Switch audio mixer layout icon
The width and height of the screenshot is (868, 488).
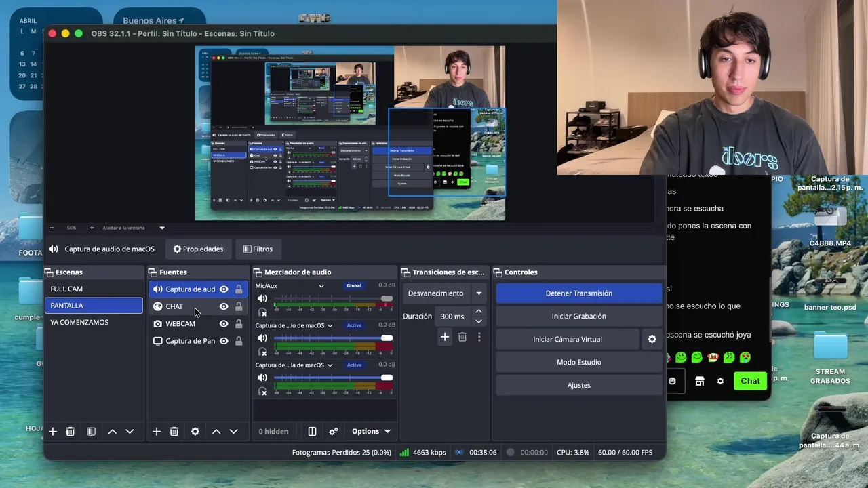312,431
